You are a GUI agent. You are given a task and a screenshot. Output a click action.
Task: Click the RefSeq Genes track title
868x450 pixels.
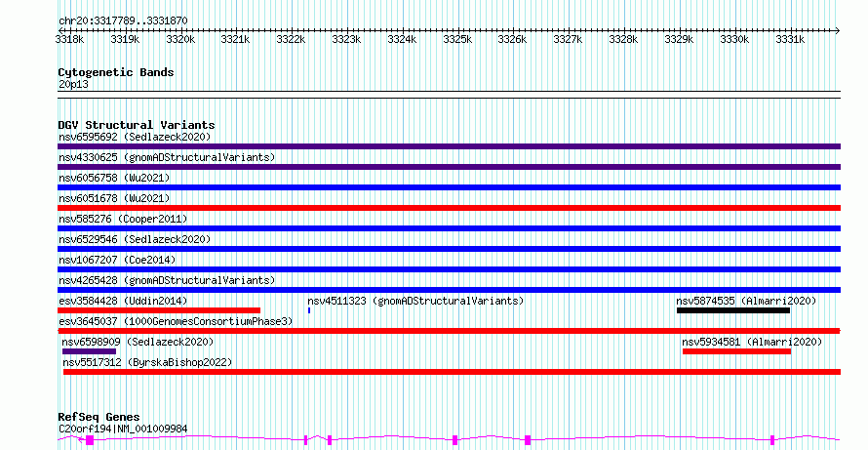coord(99,417)
